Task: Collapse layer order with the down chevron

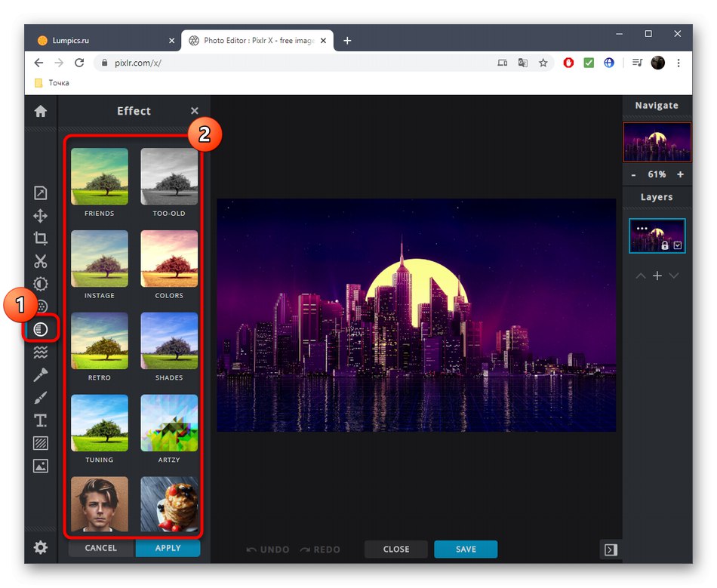Action: [674, 276]
